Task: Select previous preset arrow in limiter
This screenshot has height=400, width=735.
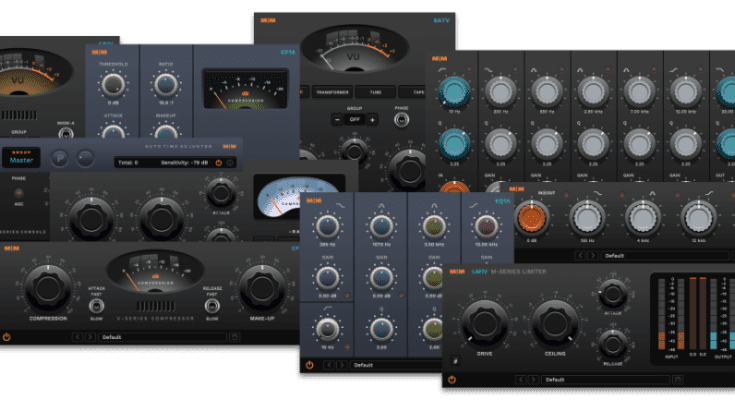Action: click(x=519, y=380)
